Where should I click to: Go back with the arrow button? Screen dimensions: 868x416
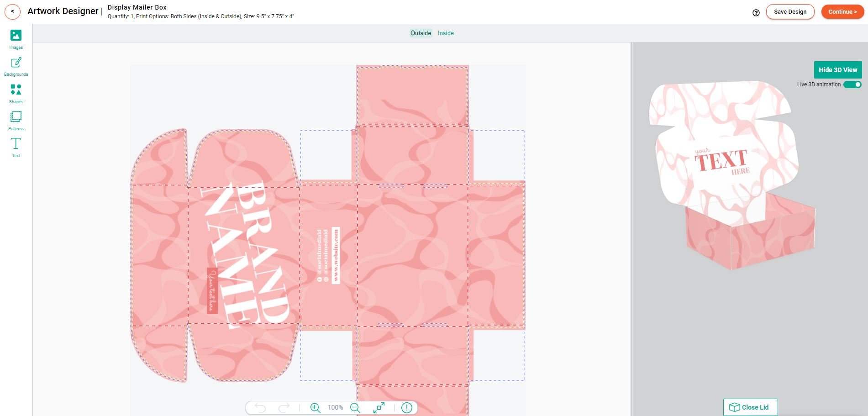pyautogui.click(x=13, y=11)
